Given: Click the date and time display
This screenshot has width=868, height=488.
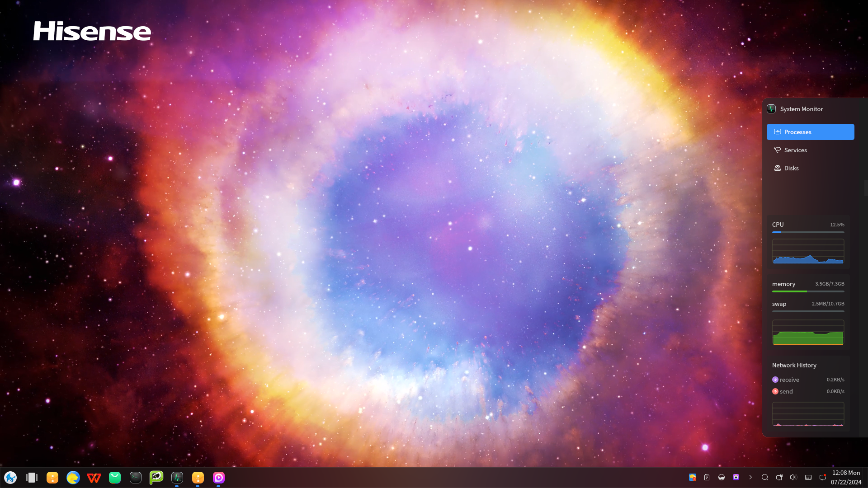Looking at the screenshot, I should 846,478.
